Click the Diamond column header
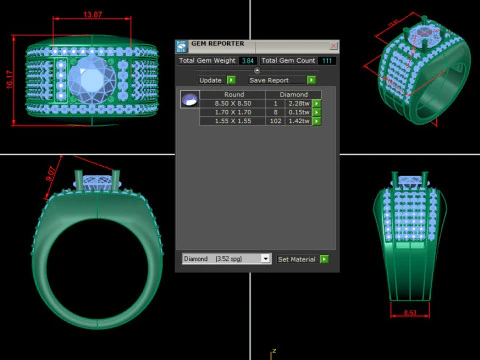Image resolution: width=480 pixels, height=360 pixels. pyautogui.click(x=293, y=95)
